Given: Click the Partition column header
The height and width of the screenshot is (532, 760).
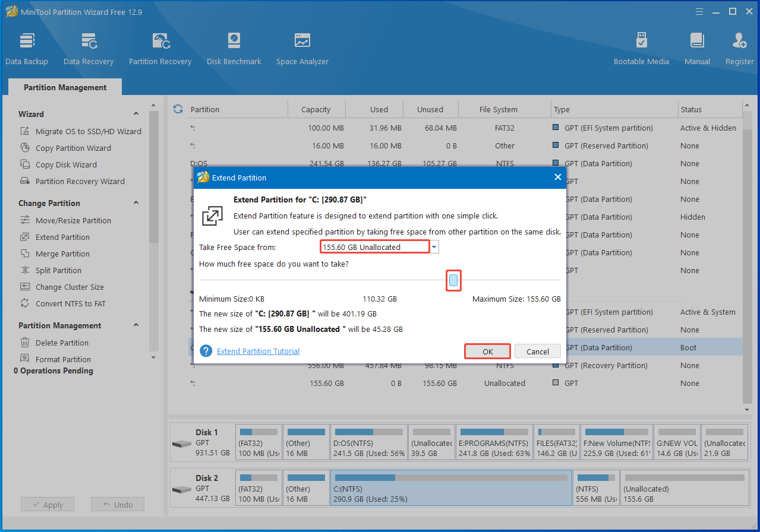Looking at the screenshot, I should coord(238,109).
